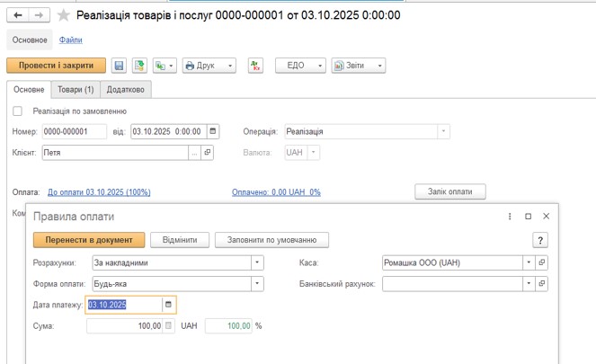Image resolution: width=596 pixels, height=364 pixels.
Task: Expand the Розрахунки dropdown
Action: coord(257,262)
